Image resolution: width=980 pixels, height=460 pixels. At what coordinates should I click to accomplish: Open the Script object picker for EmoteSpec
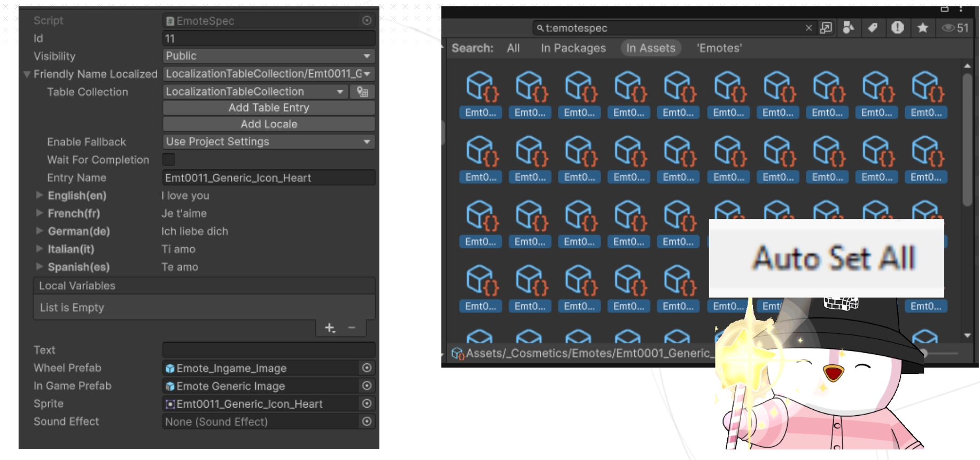367,20
